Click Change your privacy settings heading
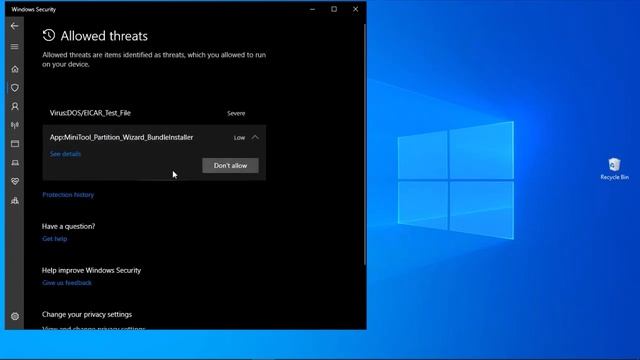 87,314
